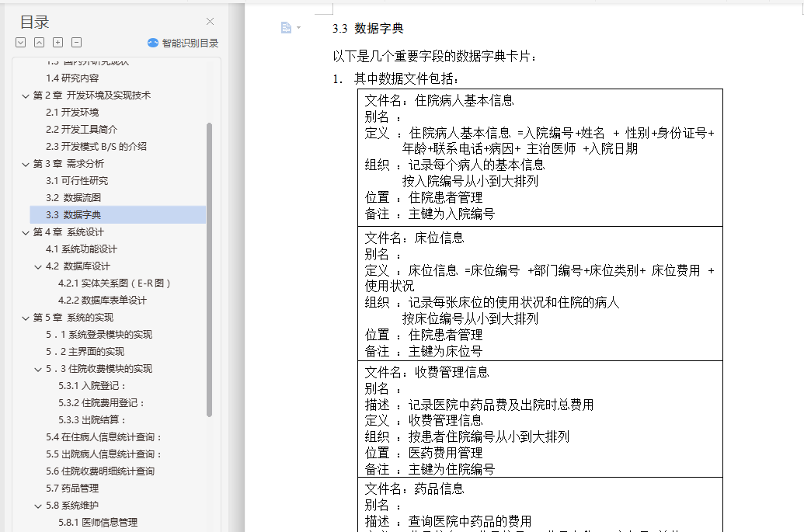Select 3.3 数据字典 in outline

pyautogui.click(x=118, y=215)
